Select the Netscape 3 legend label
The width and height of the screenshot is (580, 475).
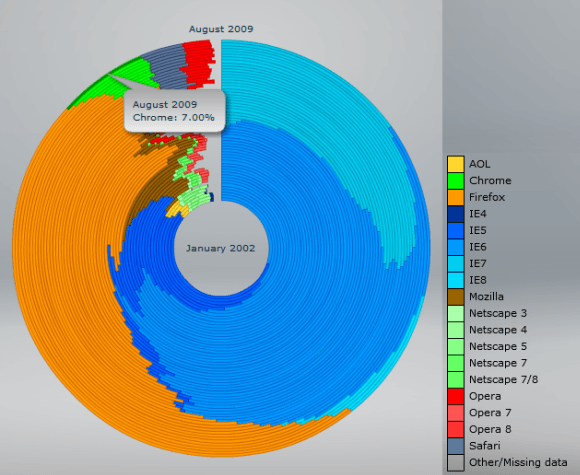[498, 313]
